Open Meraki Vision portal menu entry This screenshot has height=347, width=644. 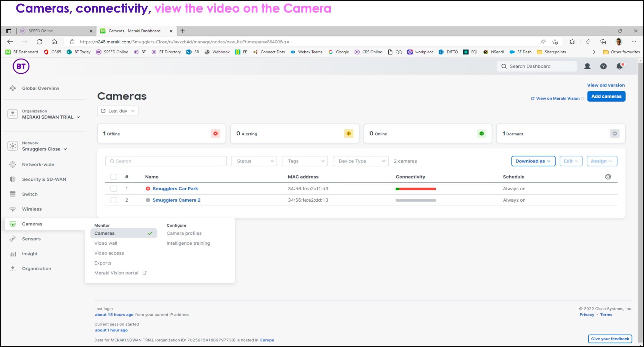(120, 273)
